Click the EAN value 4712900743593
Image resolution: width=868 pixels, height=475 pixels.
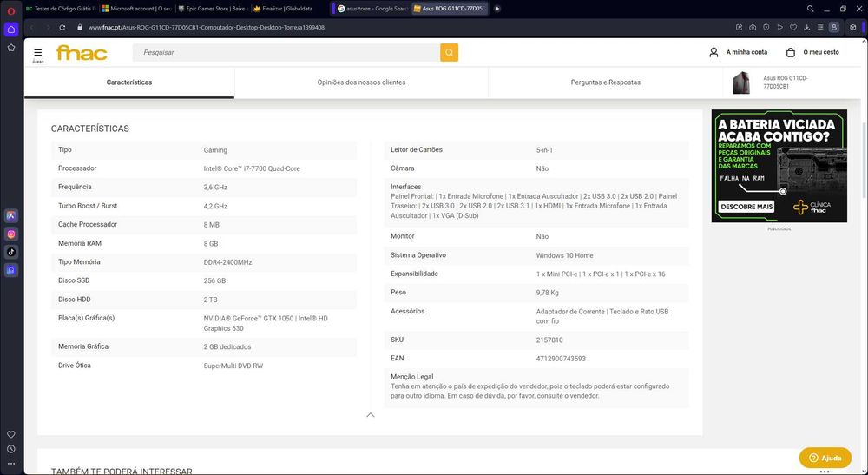561,359
